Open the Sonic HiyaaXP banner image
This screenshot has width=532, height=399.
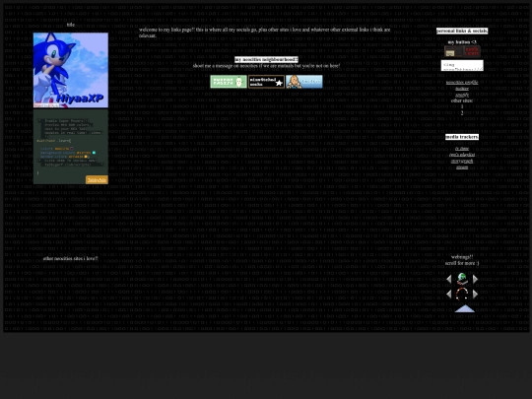tap(71, 70)
